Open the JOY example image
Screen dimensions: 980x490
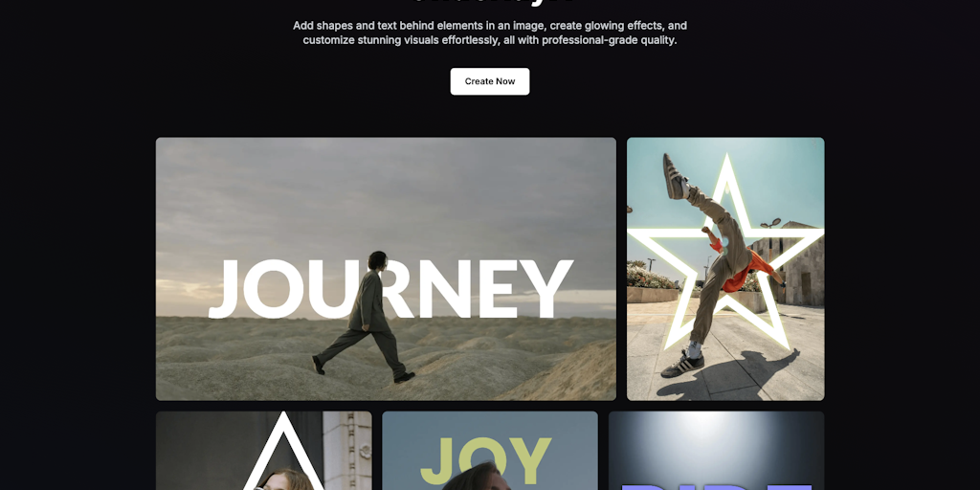click(489, 451)
